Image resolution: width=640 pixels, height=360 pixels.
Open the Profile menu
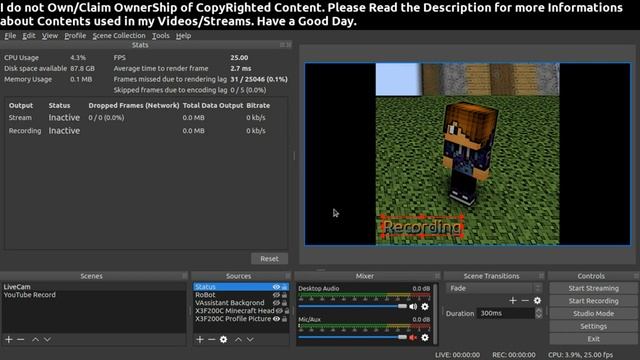click(75, 36)
